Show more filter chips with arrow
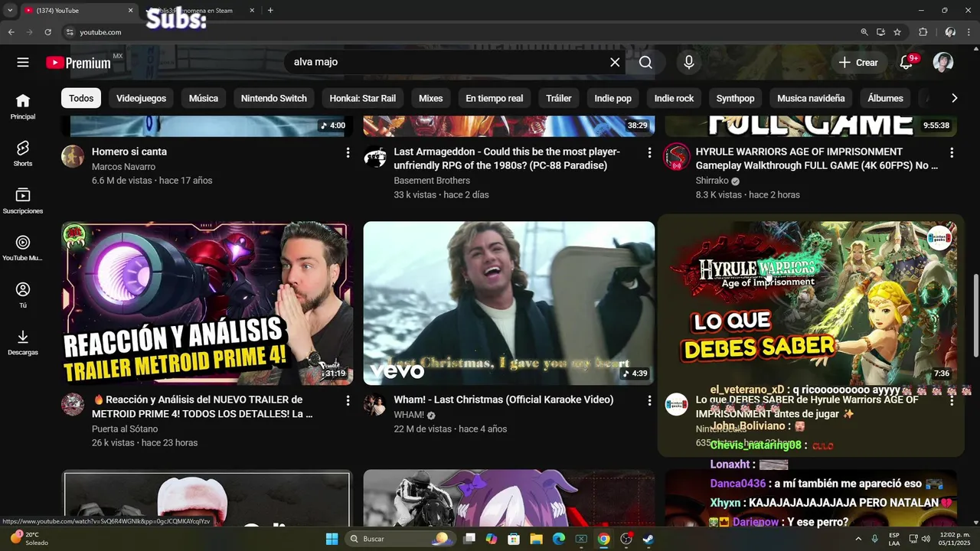Image resolution: width=980 pixels, height=551 pixels. 954,98
